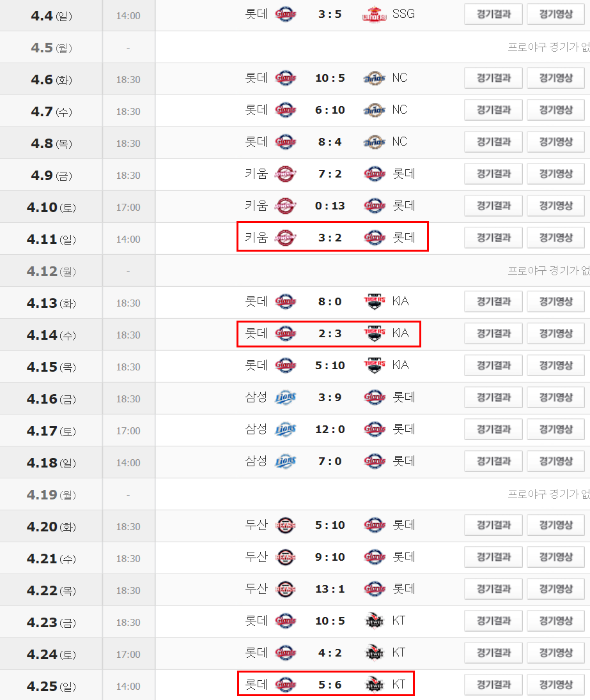This screenshot has height=700, width=590.
Task: View 경기결과 for the 4.15 game
Action: click(x=493, y=365)
